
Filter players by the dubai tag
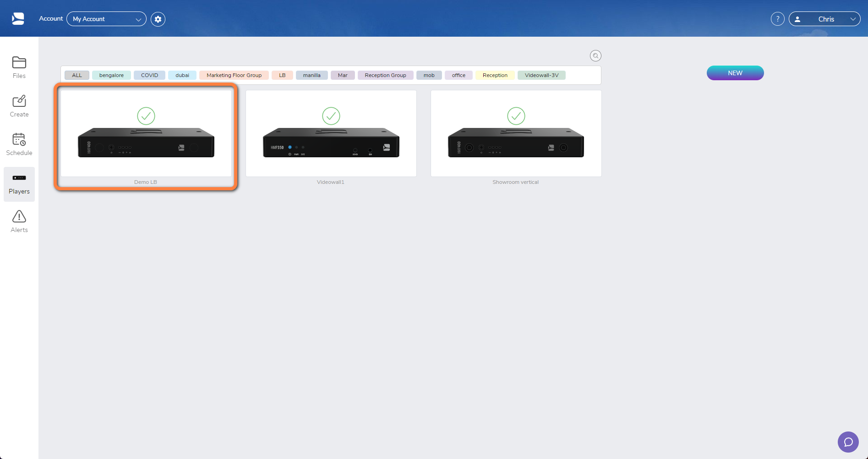(182, 75)
